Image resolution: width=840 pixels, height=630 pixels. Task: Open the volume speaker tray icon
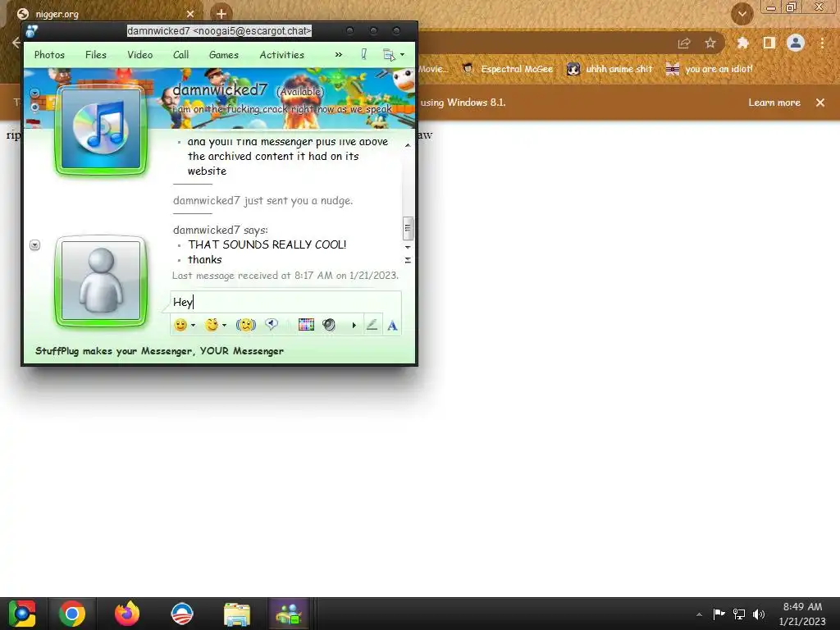point(759,614)
